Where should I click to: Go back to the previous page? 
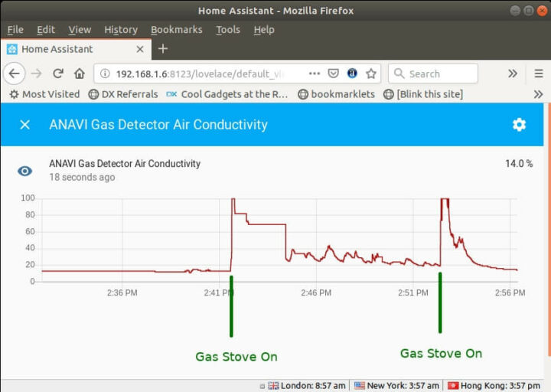pyautogui.click(x=15, y=73)
